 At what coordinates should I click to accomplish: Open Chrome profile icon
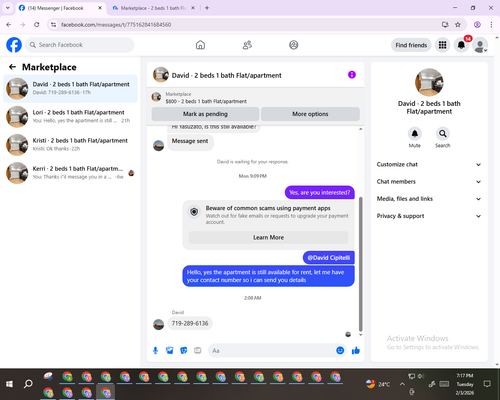pos(477,25)
